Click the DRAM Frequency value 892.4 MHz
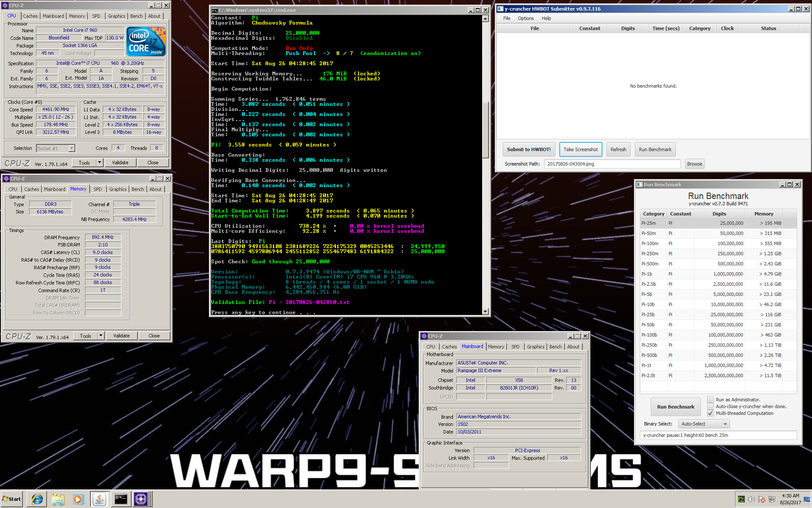This screenshot has height=508, width=812. click(103, 237)
